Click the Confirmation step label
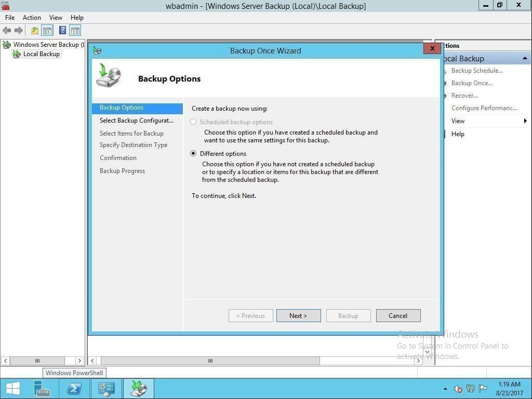Image resolution: width=532 pixels, height=399 pixels. pyautogui.click(x=118, y=158)
